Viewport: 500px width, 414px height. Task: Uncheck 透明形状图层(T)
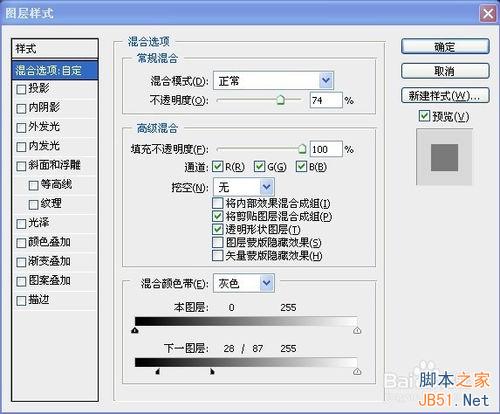pos(218,229)
